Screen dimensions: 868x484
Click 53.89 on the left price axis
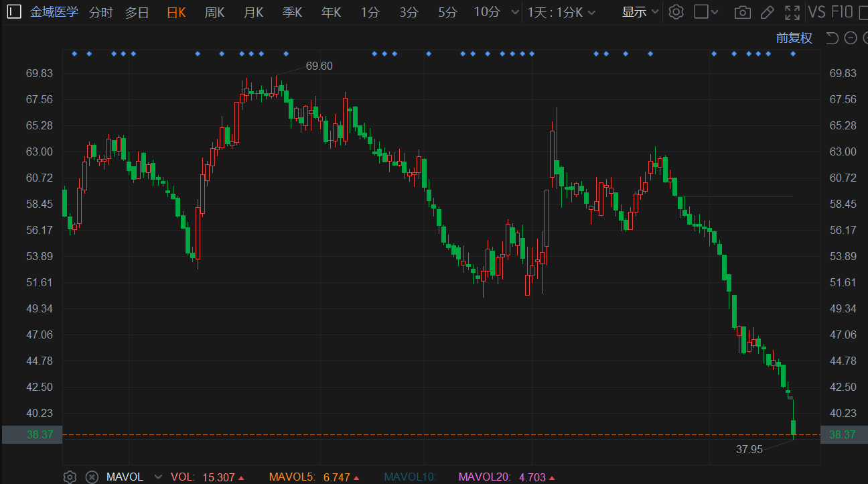pyautogui.click(x=40, y=256)
